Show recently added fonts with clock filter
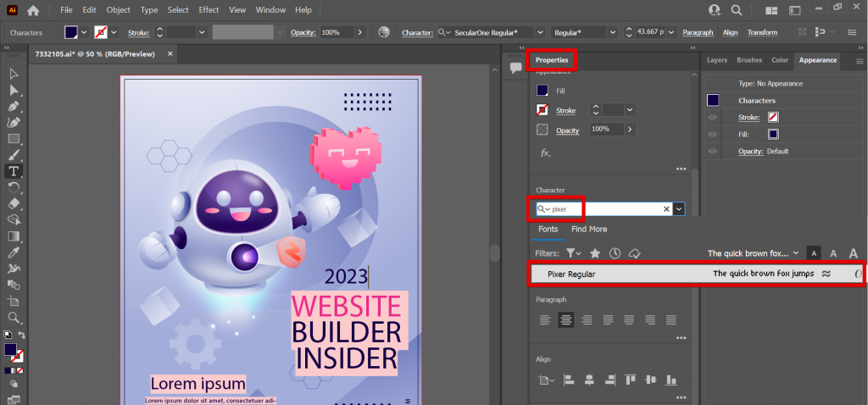The height and width of the screenshot is (405, 868). [615, 252]
